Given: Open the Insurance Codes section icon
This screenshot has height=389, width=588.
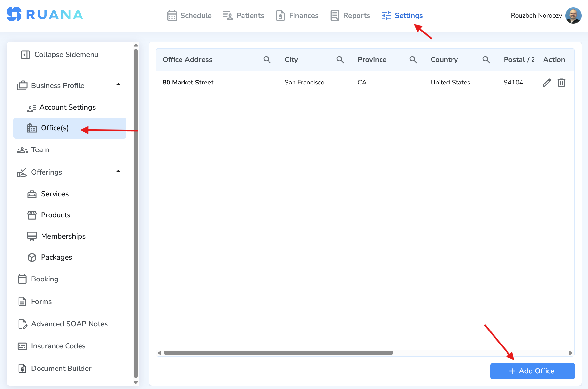Looking at the screenshot, I should [x=22, y=346].
